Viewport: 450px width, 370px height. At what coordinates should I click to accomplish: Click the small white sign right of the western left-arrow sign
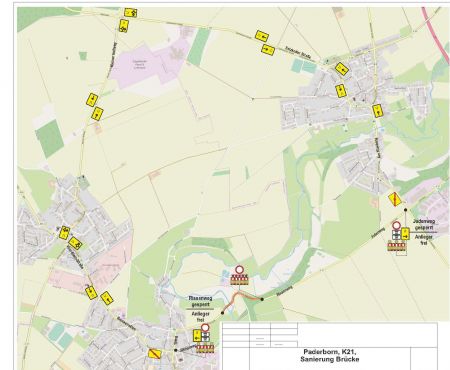click(x=205, y=337)
